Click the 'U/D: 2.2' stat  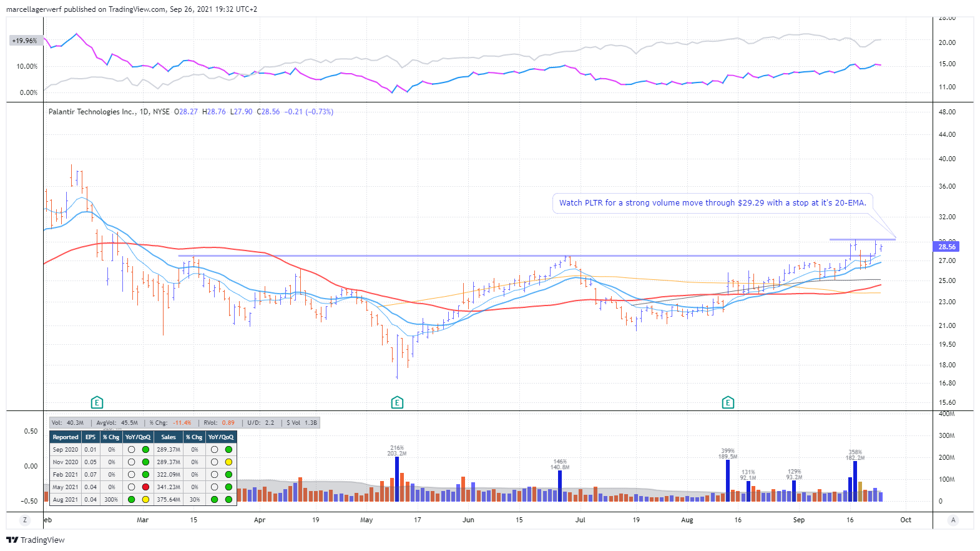(x=261, y=423)
